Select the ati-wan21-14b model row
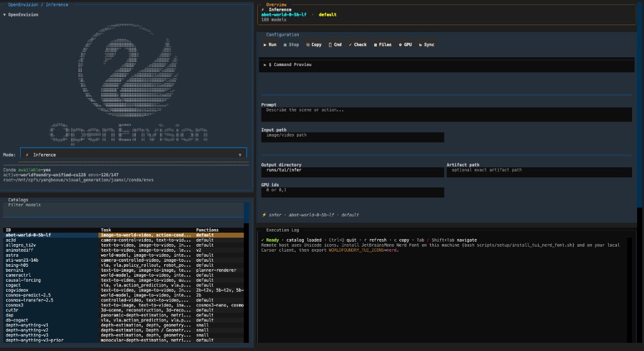Image resolution: width=644 pixels, height=351 pixels. click(123, 260)
